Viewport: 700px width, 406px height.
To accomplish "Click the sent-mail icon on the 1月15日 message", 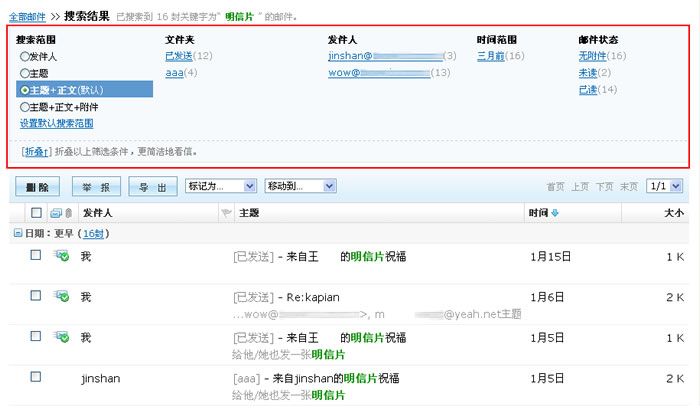I will click(61, 256).
